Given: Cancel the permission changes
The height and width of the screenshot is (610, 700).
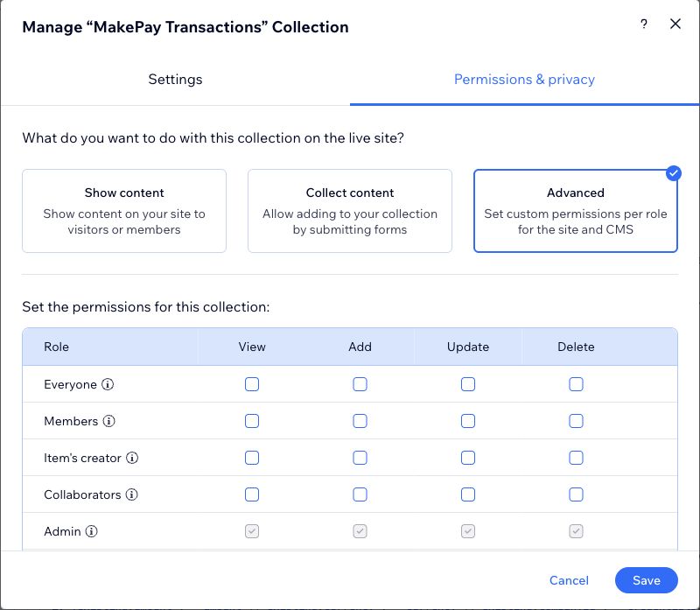Looking at the screenshot, I should click(x=569, y=580).
